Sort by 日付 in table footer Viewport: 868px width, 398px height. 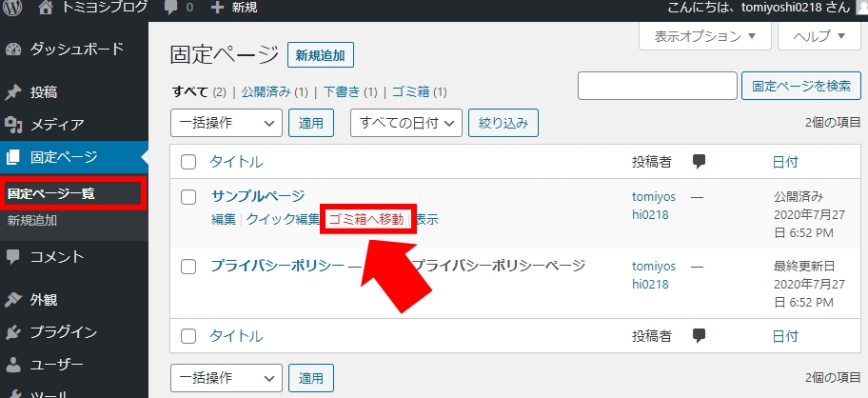point(785,336)
